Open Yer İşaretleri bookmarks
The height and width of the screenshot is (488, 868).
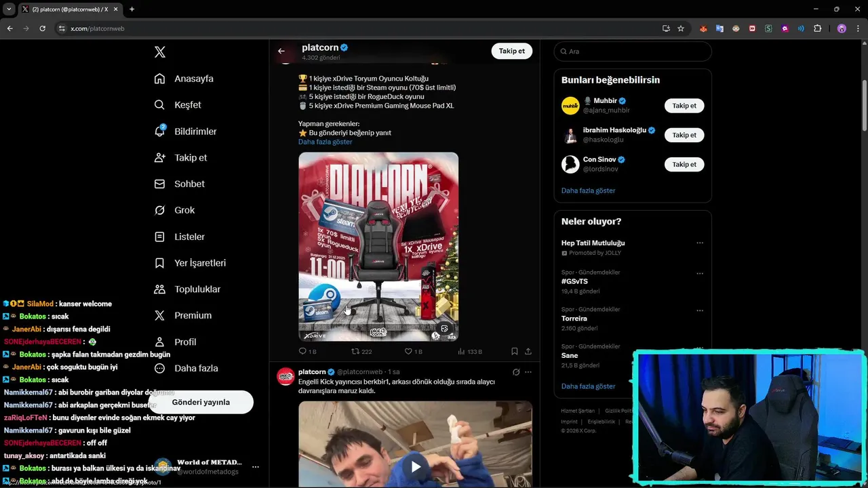coord(190,263)
